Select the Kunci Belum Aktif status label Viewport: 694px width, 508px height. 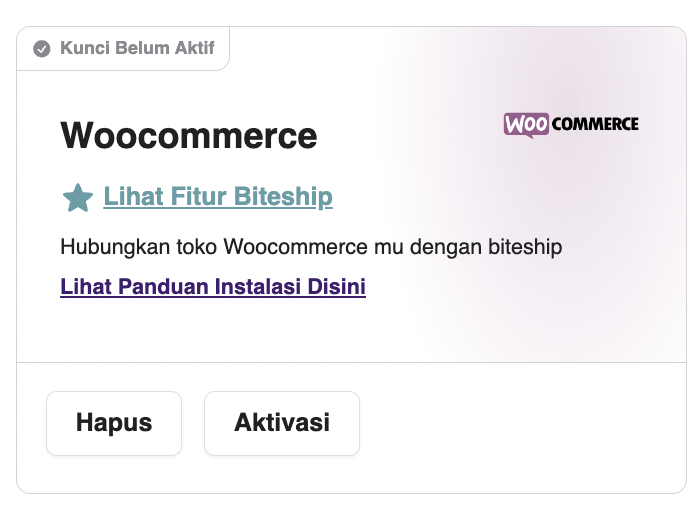pyautogui.click(x=137, y=48)
